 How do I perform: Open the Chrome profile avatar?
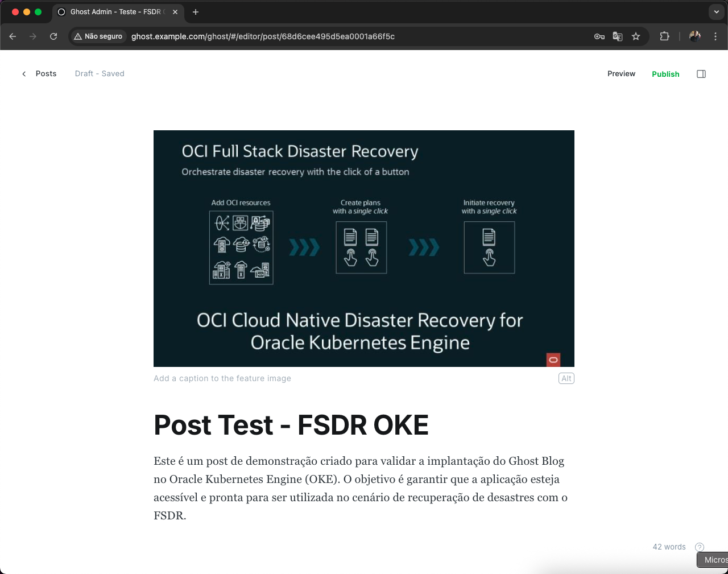pos(695,36)
